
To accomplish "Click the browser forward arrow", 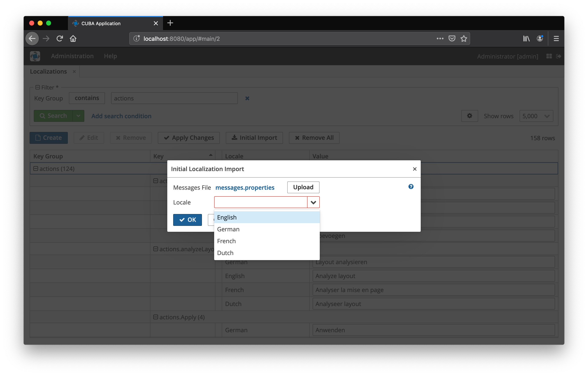I will (x=46, y=39).
